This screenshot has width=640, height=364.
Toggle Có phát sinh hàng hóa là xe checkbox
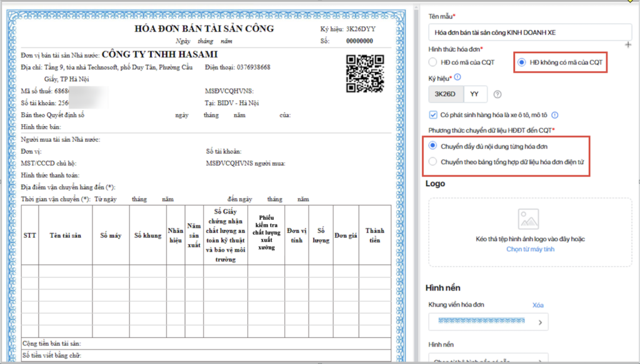point(433,115)
